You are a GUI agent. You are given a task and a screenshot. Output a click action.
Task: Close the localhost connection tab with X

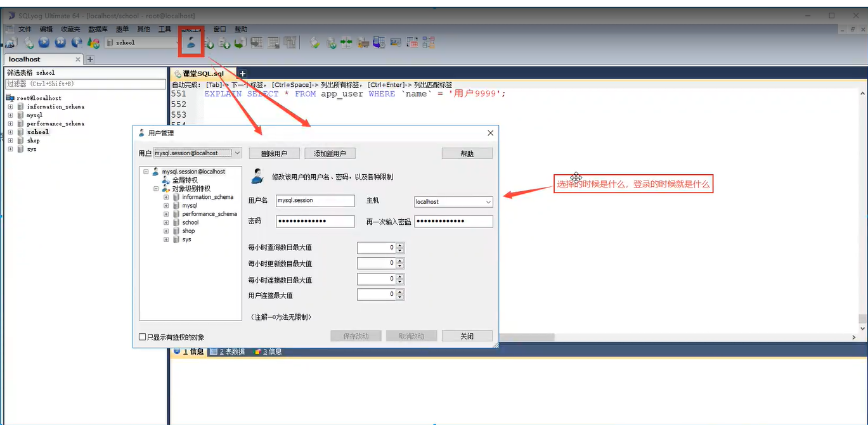tap(78, 59)
